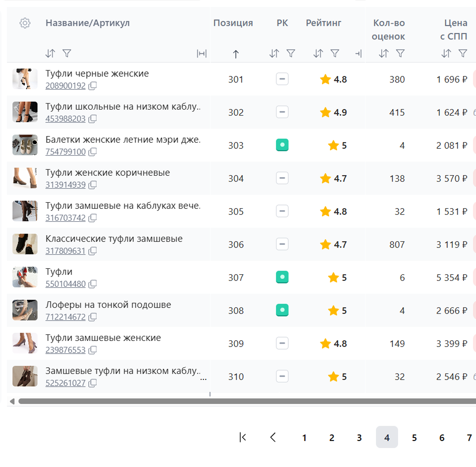Go to page 2
Image resolution: width=476 pixels, height=467 pixels.
coord(332,438)
